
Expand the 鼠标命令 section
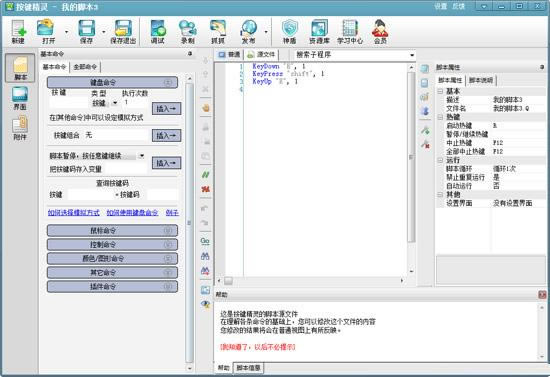point(112,230)
